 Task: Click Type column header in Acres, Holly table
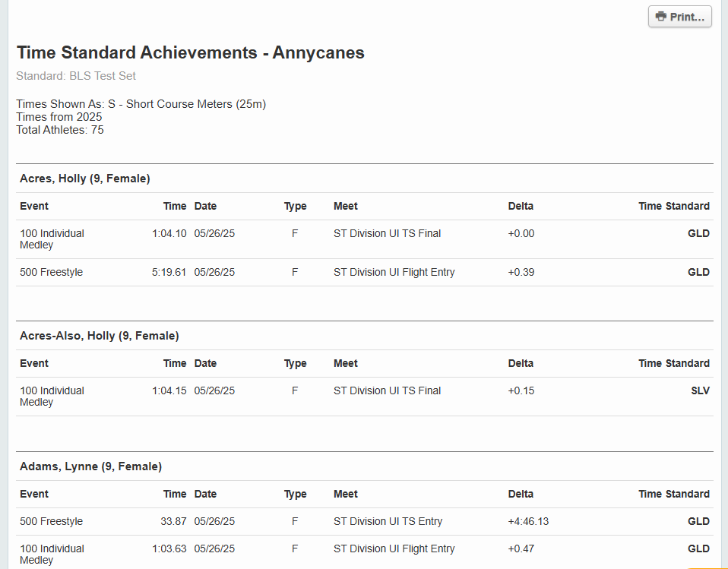(296, 207)
